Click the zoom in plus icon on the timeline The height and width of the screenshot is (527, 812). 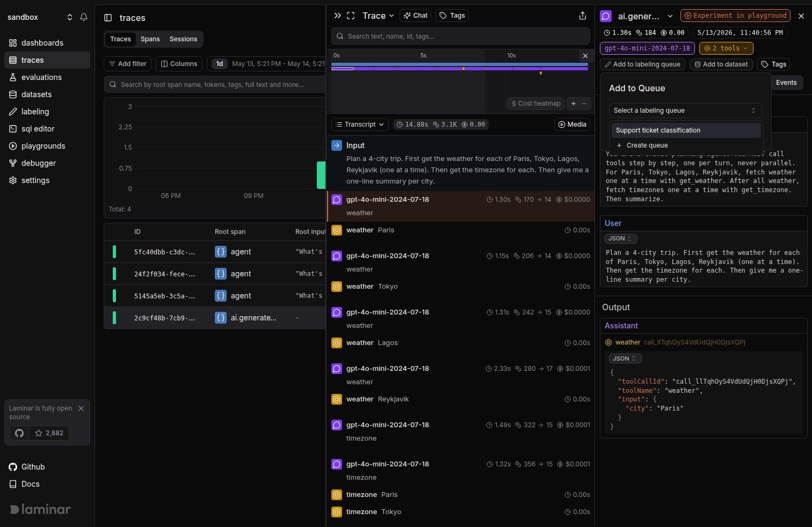coord(574,104)
